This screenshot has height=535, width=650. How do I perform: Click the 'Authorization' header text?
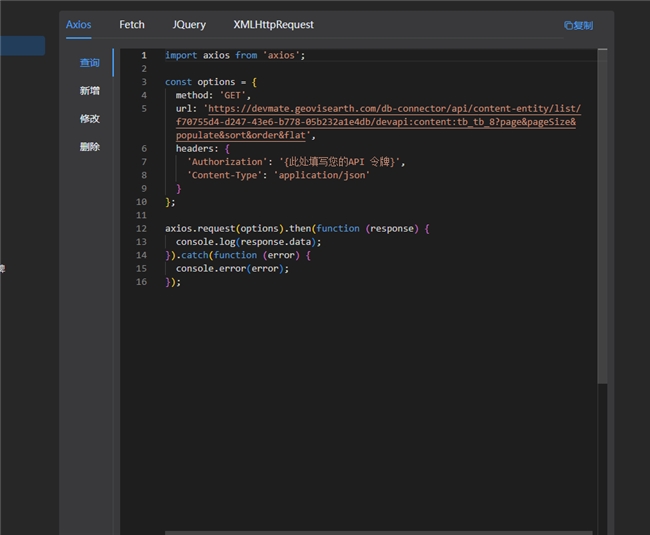(x=227, y=162)
